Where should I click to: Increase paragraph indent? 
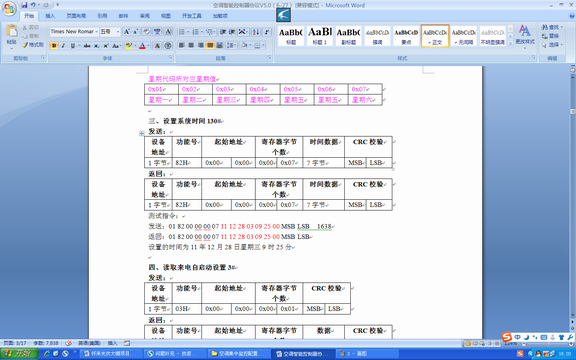pos(232,32)
